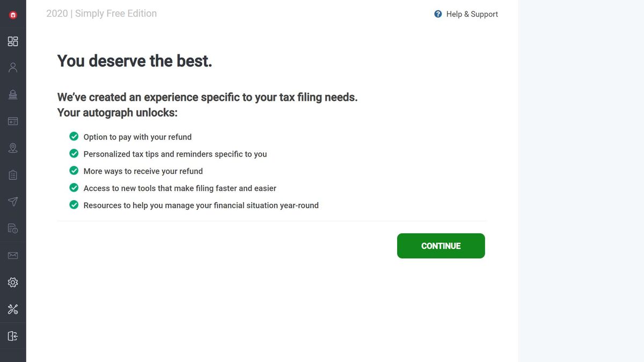The width and height of the screenshot is (644, 362).
Task: Open the settings gear icon
Action: (12, 282)
